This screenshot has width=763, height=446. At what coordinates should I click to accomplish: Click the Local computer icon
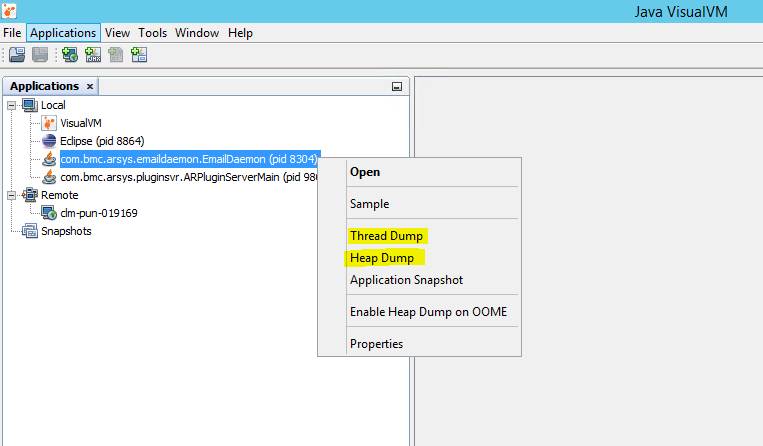(x=30, y=105)
